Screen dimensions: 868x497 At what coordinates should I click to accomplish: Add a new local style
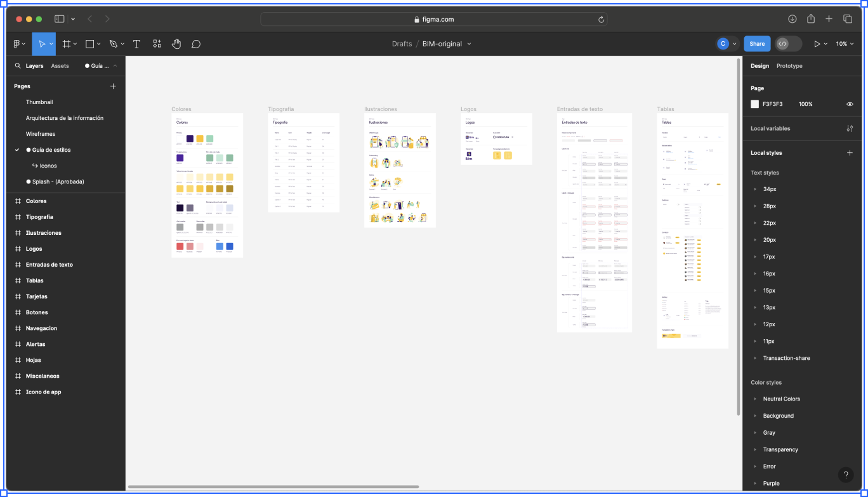pos(850,153)
